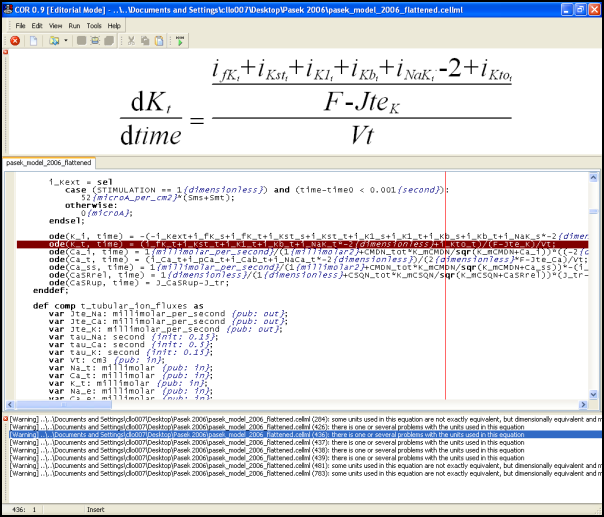
Task: Click the 'var tau_Na' declaration line
Action: coord(134,337)
